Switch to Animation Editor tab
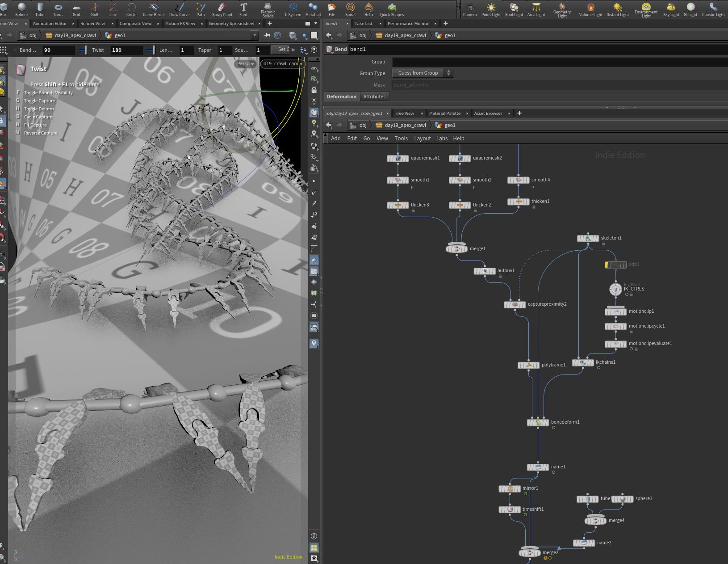 [x=50, y=24]
